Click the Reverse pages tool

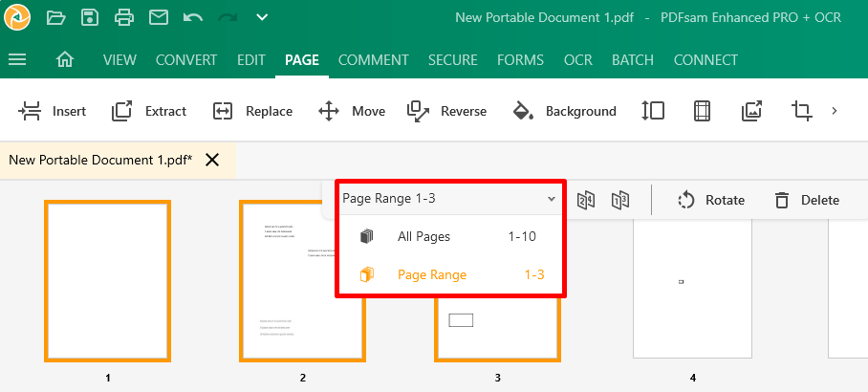click(x=446, y=111)
